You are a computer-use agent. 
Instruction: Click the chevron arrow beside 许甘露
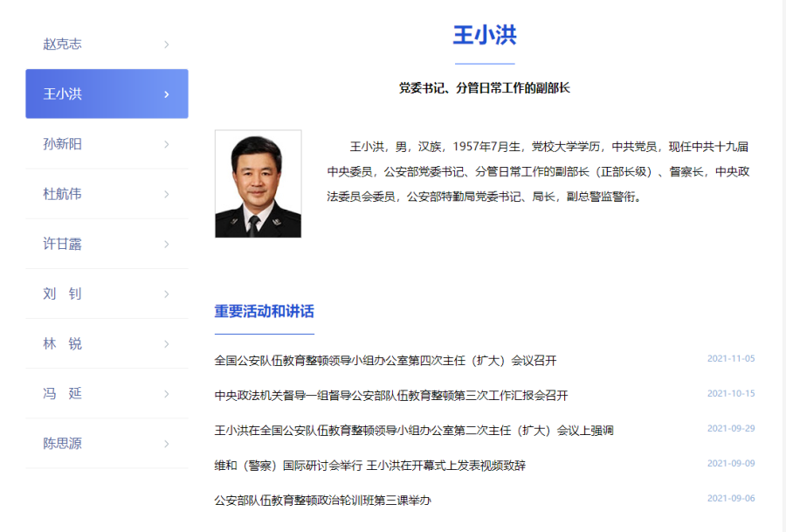point(166,245)
